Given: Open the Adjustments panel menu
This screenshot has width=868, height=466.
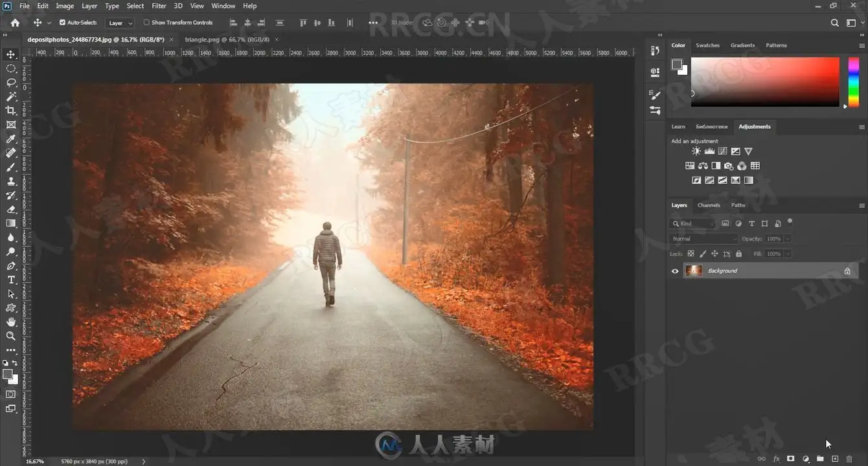Looking at the screenshot, I should tap(862, 127).
